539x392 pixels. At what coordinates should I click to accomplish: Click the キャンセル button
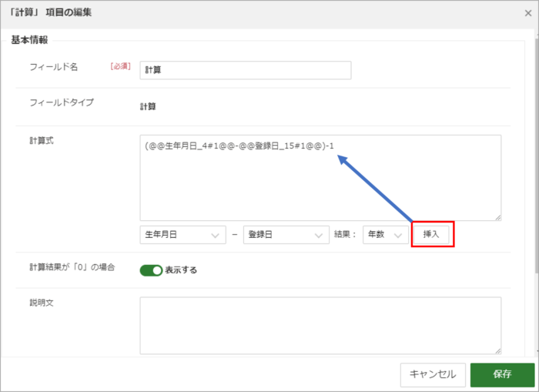pyautogui.click(x=433, y=374)
